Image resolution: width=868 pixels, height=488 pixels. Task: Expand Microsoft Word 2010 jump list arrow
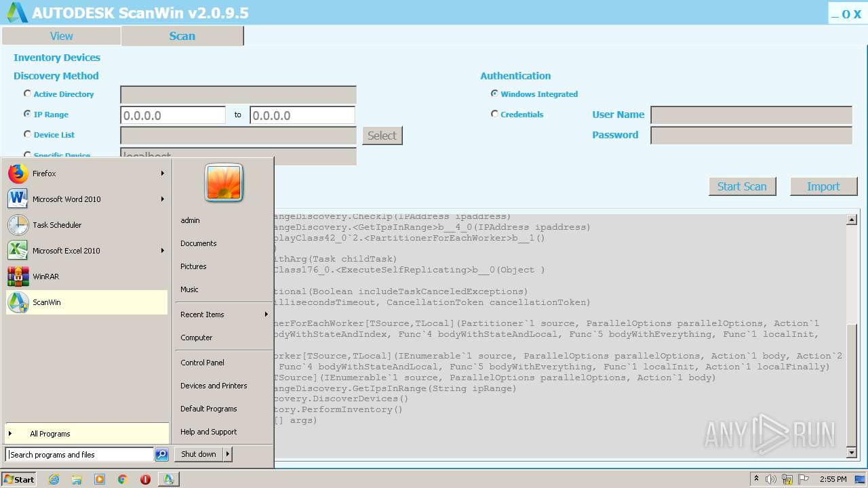point(163,199)
